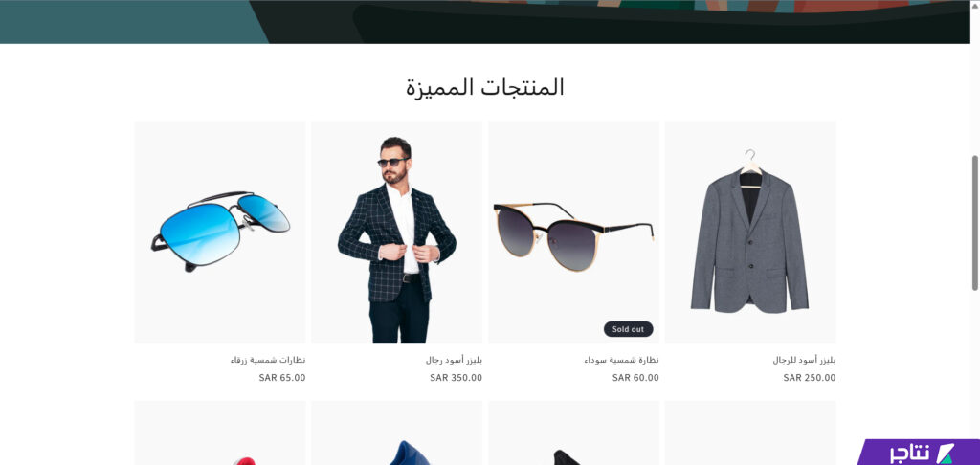
Task: Open the بليزر أسود رجال product link
Action: pyautogui.click(x=454, y=360)
